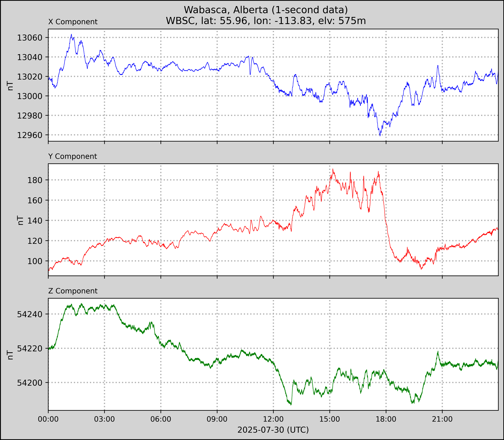Select the "12980" tick label
504x440 pixels.
coord(30,115)
